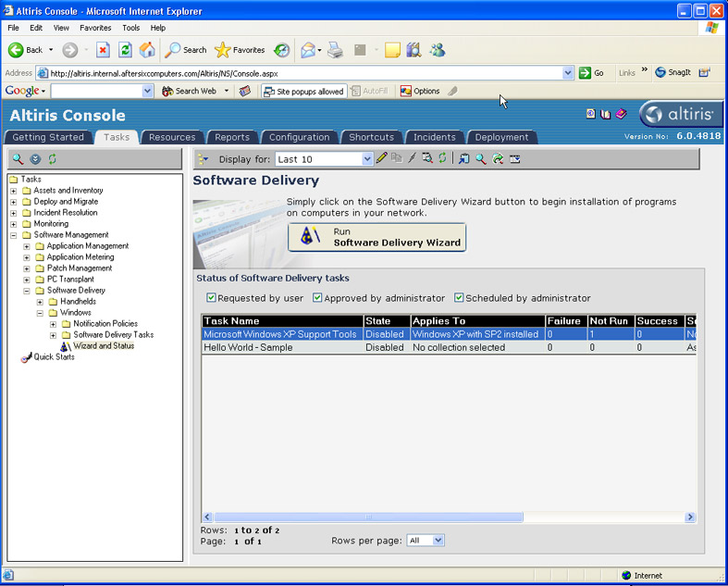728x586 pixels.
Task: Click the browser Stop button
Action: [x=103, y=50]
